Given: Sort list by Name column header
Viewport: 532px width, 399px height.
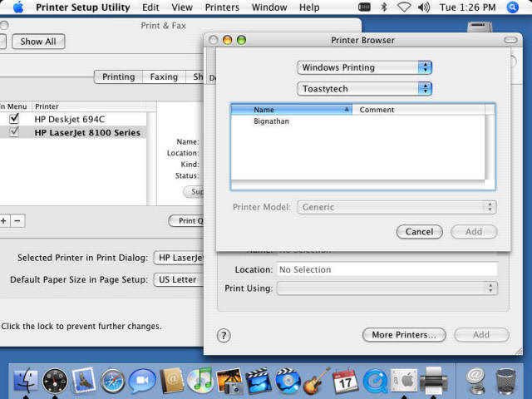Looking at the screenshot, I should coord(291,110).
